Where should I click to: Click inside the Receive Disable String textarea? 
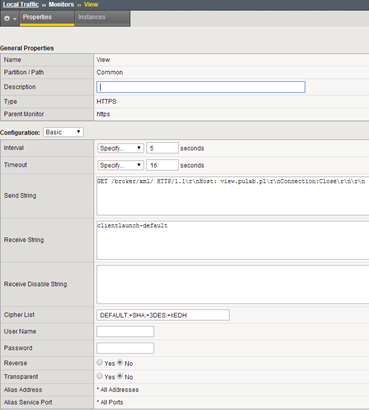(233, 284)
